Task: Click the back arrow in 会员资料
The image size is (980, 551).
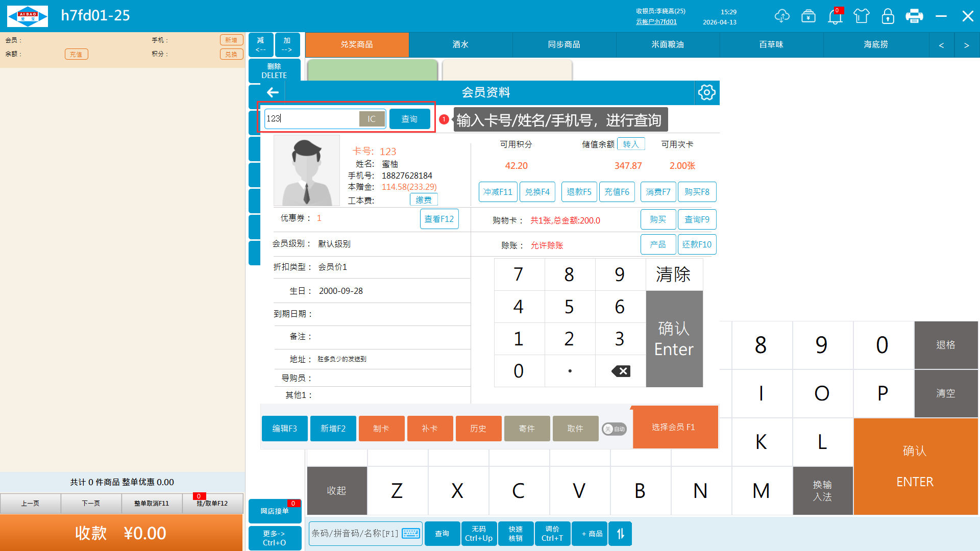Action: 273,93
